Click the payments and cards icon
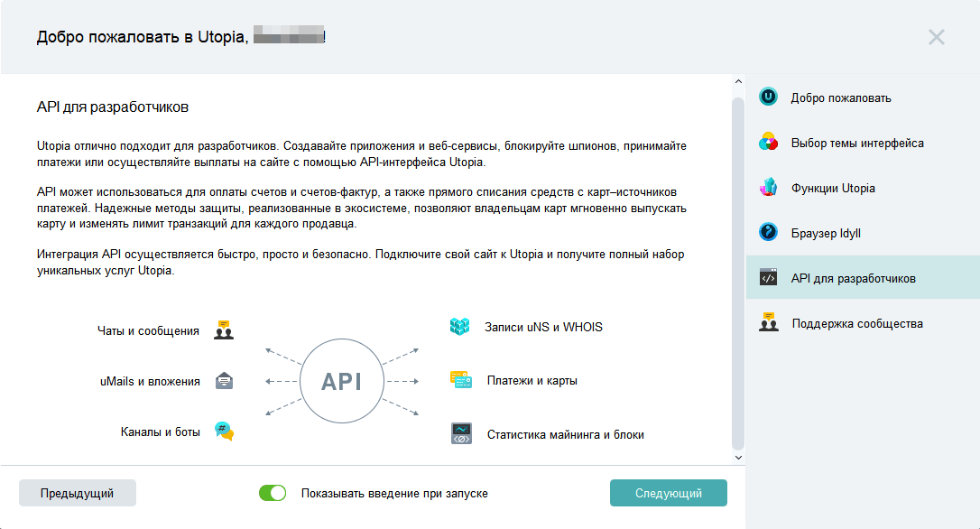 tap(461, 379)
